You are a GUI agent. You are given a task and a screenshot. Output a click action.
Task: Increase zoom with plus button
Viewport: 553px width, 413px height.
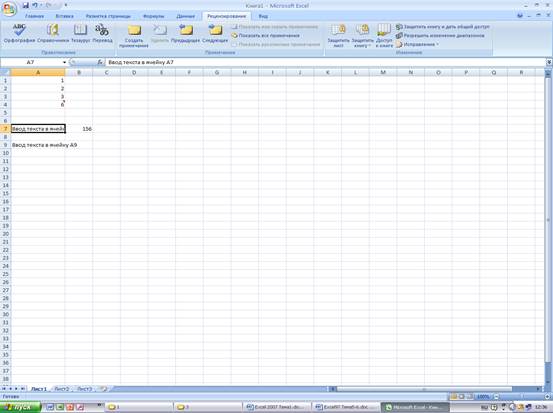547,397
